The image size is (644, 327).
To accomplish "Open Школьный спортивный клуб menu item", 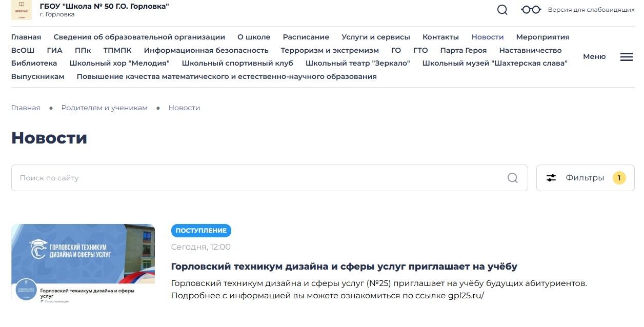I will coord(237,63).
